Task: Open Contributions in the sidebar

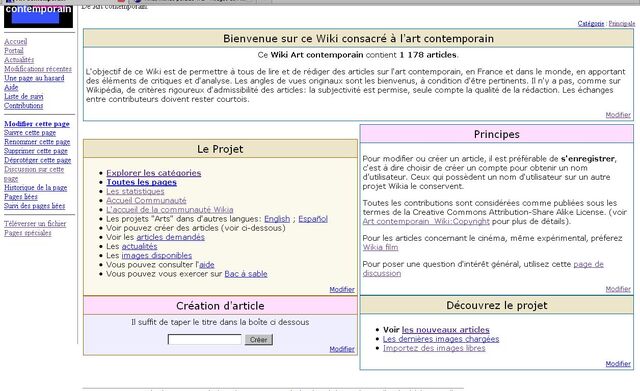Action: pos(23,106)
